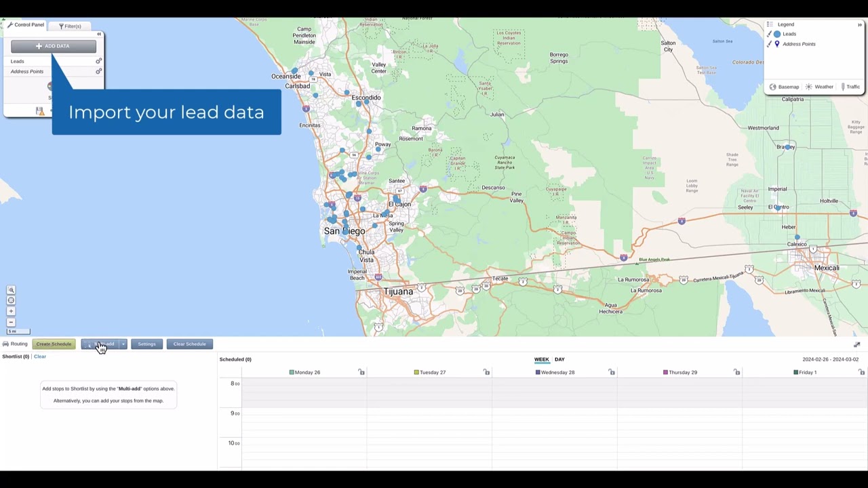Viewport: 868px width, 488px height.
Task: Select Address Points layer in Control Panel
Action: [26, 71]
